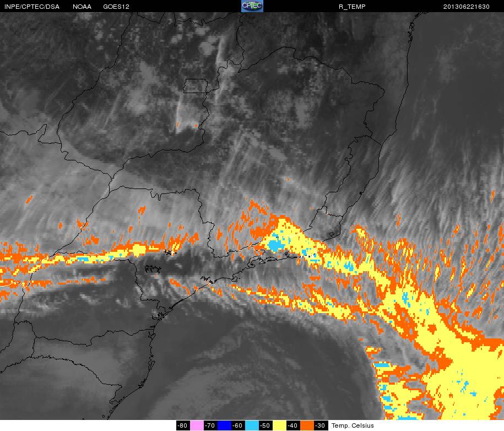
Task: Select the orange legend color swatch
Action: click(307, 425)
